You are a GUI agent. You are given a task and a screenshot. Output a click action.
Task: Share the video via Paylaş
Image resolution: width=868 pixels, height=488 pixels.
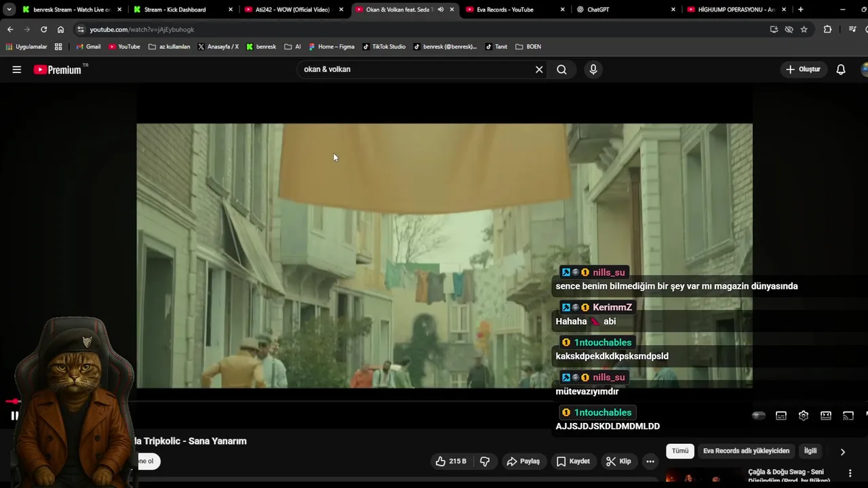click(x=523, y=461)
